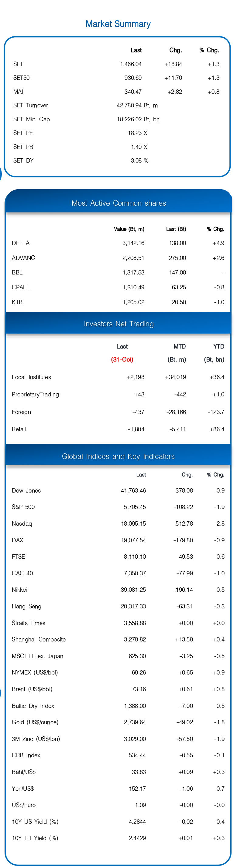Click the 10Y TH Yield (%) label

click(35, 838)
